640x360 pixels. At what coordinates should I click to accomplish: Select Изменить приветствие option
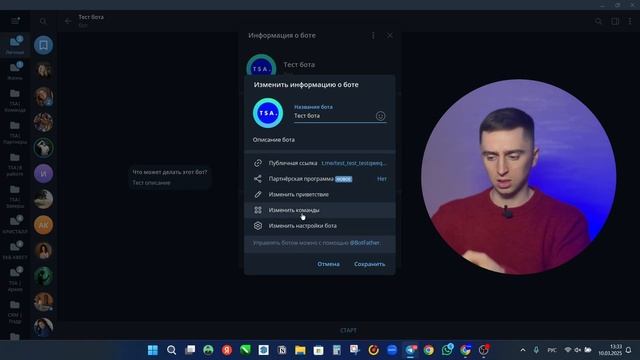[320, 194]
